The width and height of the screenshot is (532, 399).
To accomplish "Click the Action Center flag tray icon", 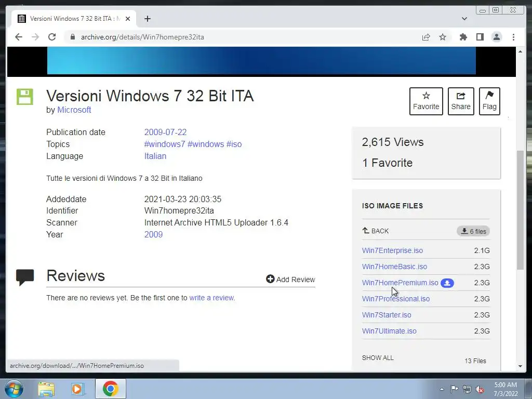I will 454,389.
